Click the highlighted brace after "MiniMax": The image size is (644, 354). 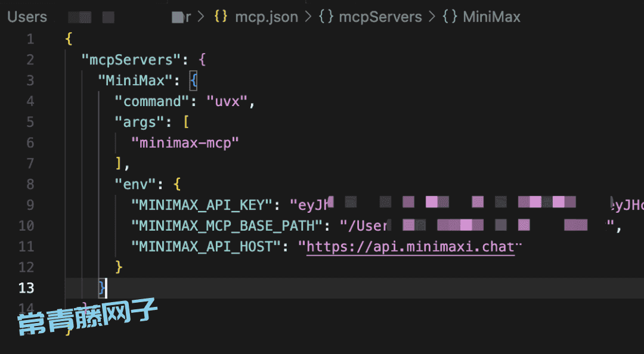193,80
